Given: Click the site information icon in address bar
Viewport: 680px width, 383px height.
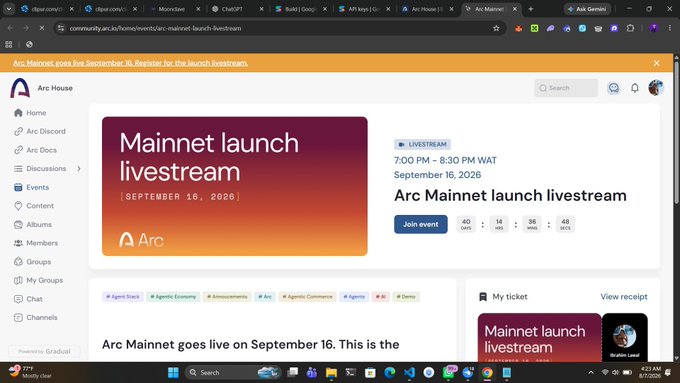Looking at the screenshot, I should (x=61, y=28).
